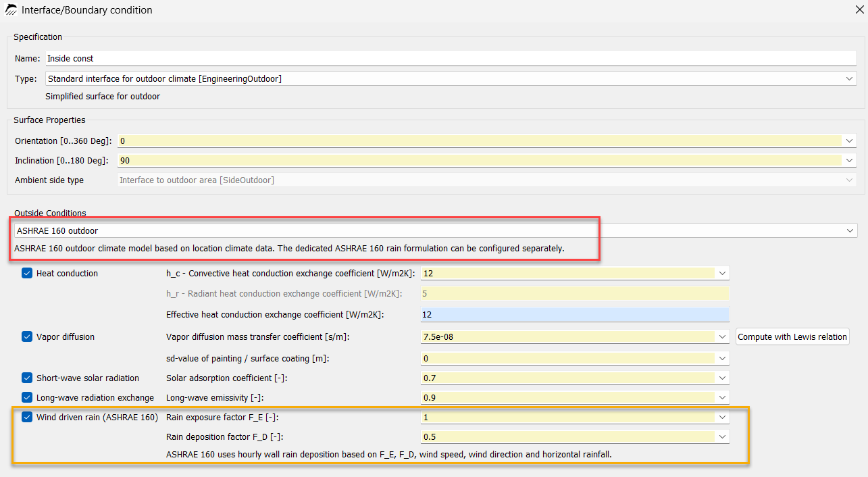Click the 'Specification' group label
Image resolution: width=868 pixels, height=477 pixels.
click(38, 37)
